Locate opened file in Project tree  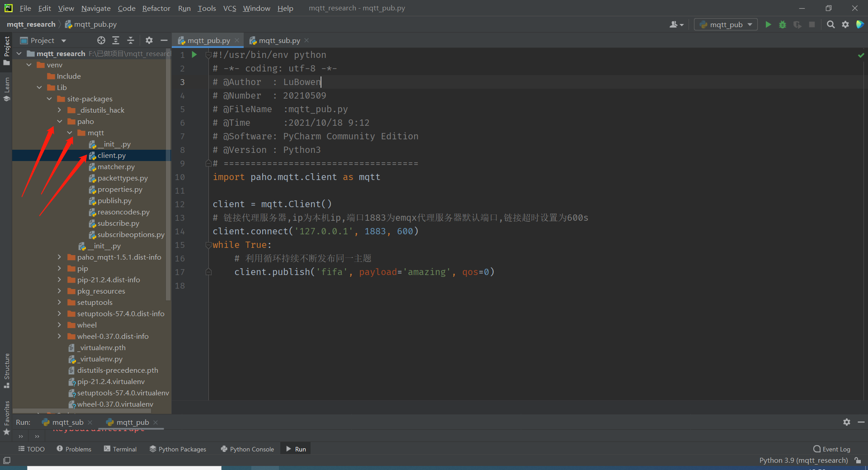tap(101, 40)
